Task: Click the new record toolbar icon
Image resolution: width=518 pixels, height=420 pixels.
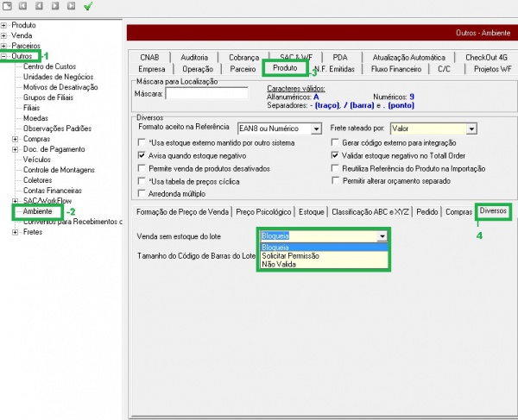Action: tap(7, 6)
